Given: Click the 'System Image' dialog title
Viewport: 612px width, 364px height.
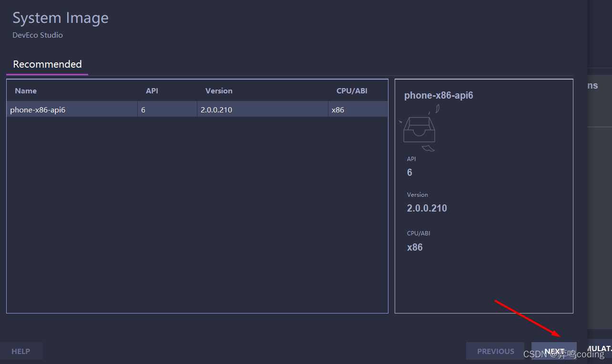Looking at the screenshot, I should pos(61,18).
